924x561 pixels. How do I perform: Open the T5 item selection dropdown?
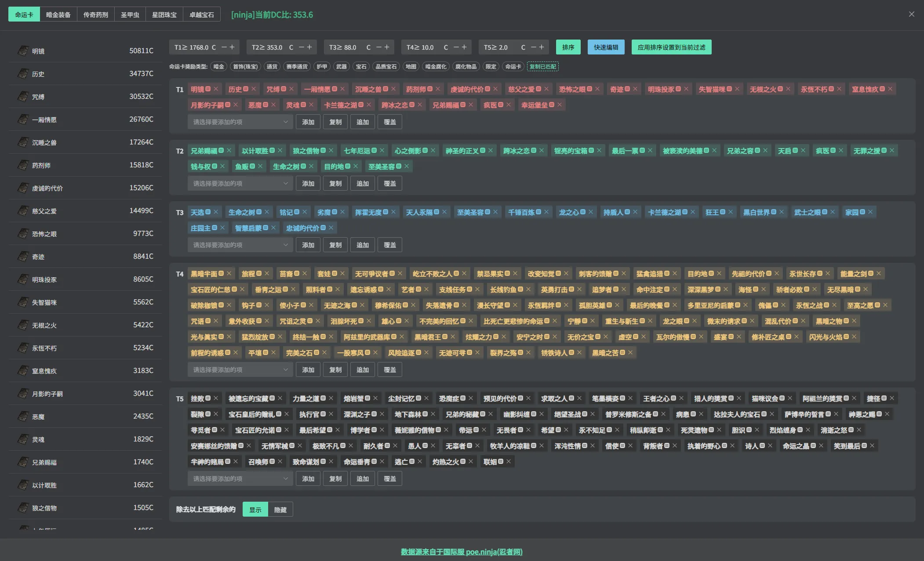(x=240, y=479)
